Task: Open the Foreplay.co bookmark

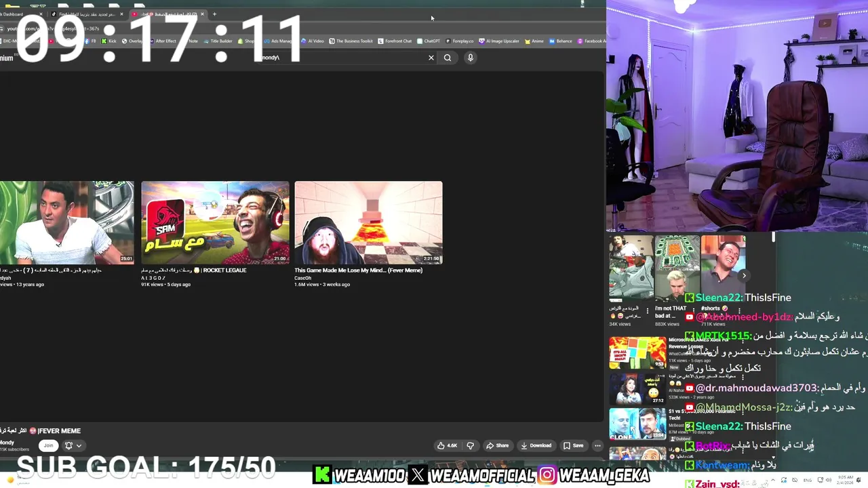Action: coord(460,41)
